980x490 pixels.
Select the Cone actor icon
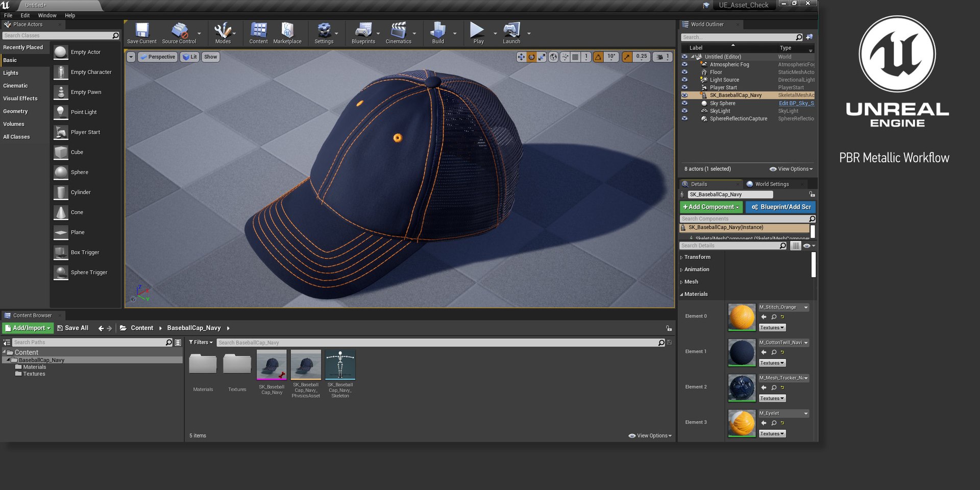click(61, 212)
